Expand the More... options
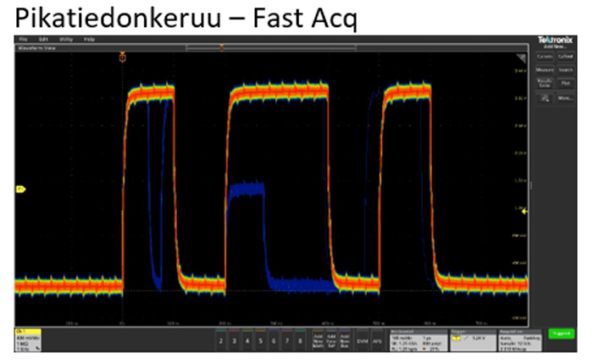Viewport: 593px width, 364px height. (565, 97)
